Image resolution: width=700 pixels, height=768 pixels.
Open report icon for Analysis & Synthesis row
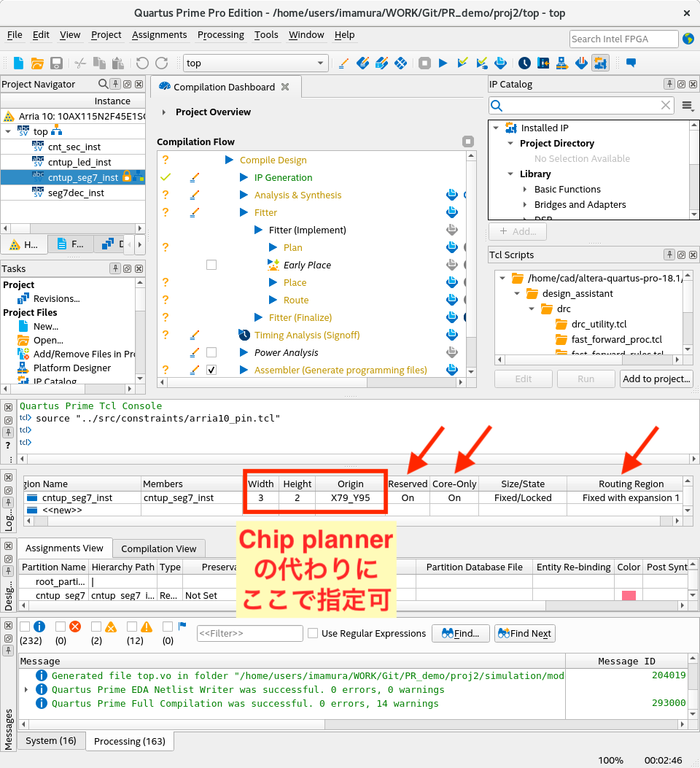pyautogui.click(x=452, y=195)
